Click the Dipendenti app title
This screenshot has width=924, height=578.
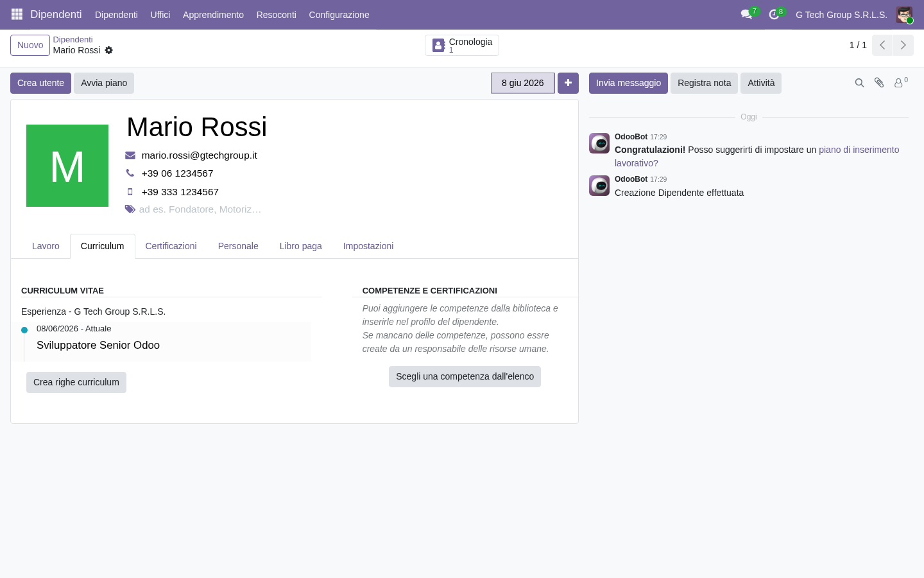pos(56,14)
